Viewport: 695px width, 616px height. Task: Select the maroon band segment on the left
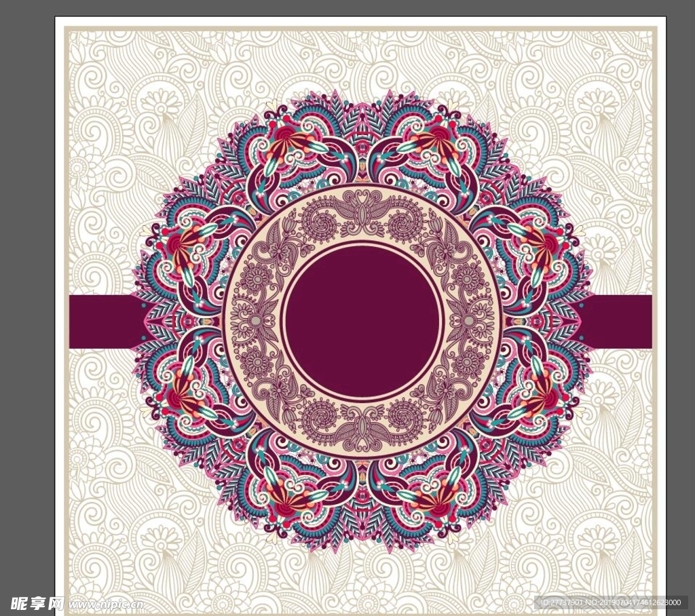[x=102, y=322]
